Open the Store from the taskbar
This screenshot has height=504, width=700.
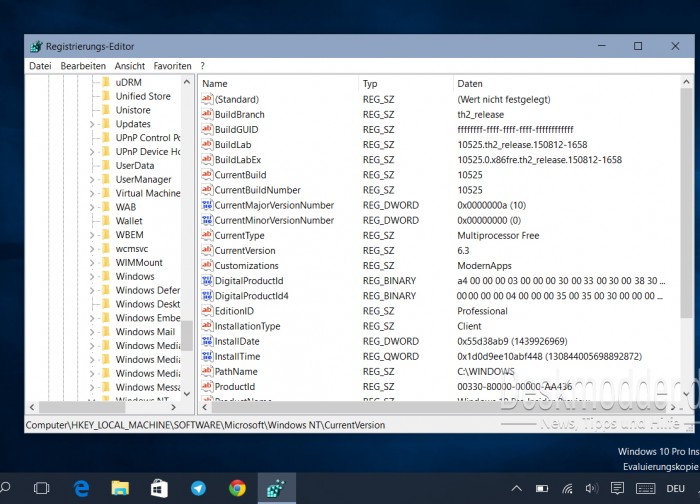(159, 488)
